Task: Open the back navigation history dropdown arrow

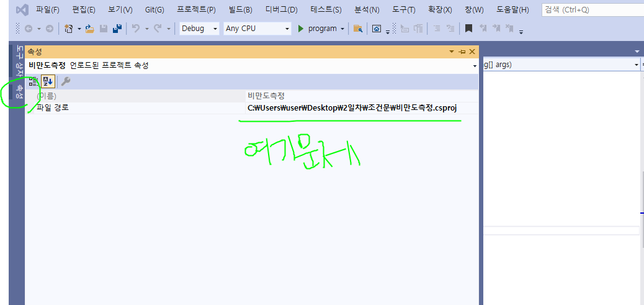Action: [x=39, y=29]
